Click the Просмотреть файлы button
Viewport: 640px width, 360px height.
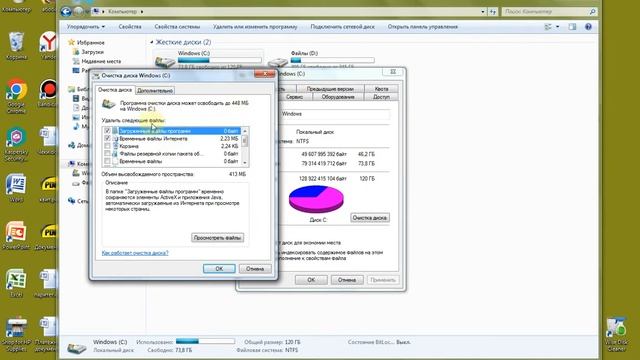(218, 238)
